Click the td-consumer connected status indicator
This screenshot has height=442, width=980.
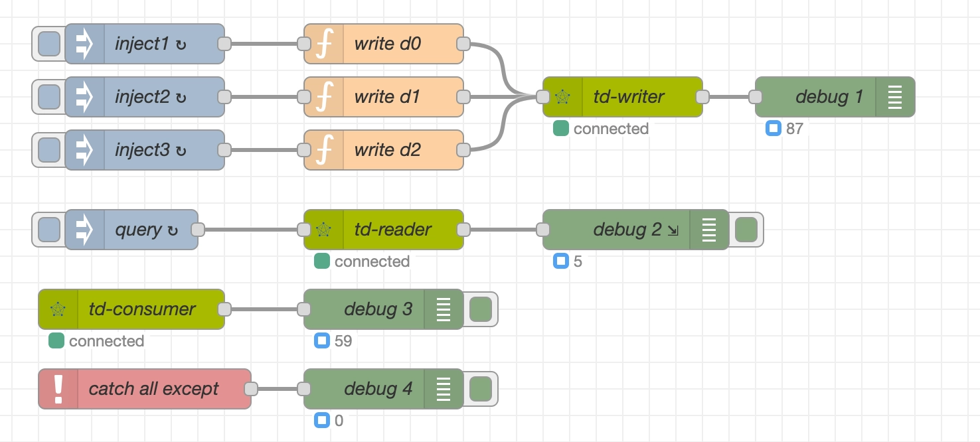pos(56,341)
